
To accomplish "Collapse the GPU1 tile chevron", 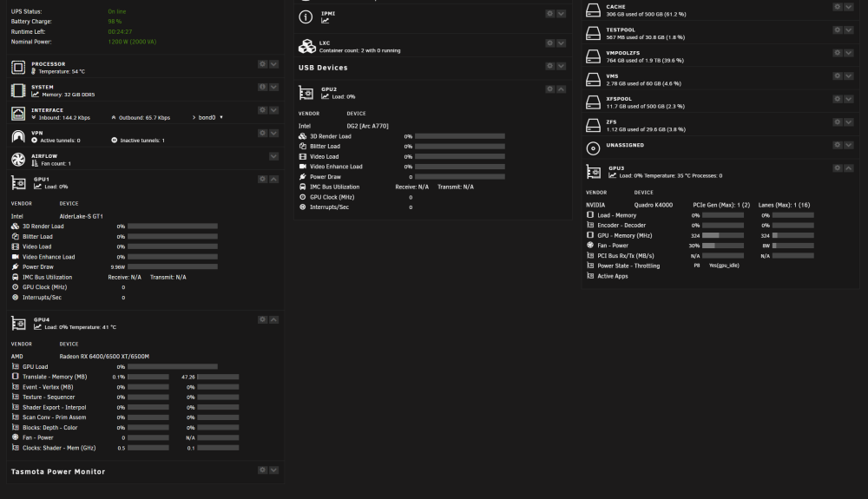I will point(273,180).
